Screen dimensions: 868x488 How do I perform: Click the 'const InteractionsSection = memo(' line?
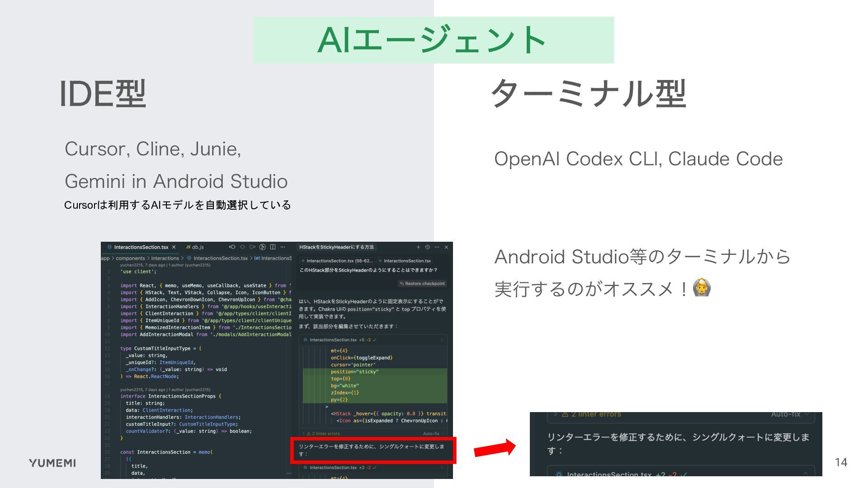pyautogui.click(x=166, y=452)
